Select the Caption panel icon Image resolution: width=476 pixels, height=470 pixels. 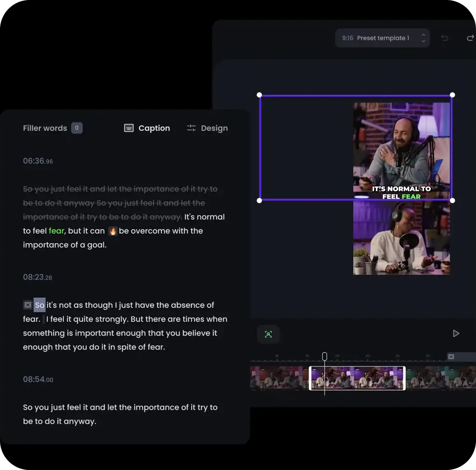point(128,127)
